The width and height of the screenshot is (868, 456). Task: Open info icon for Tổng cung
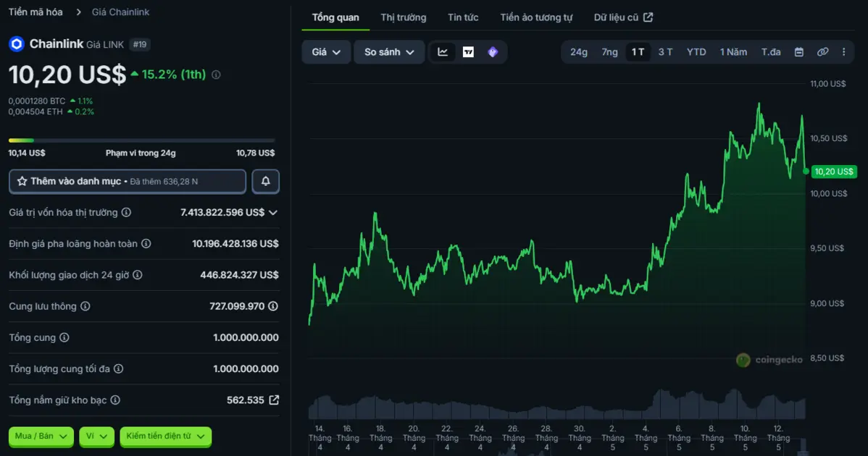point(64,338)
